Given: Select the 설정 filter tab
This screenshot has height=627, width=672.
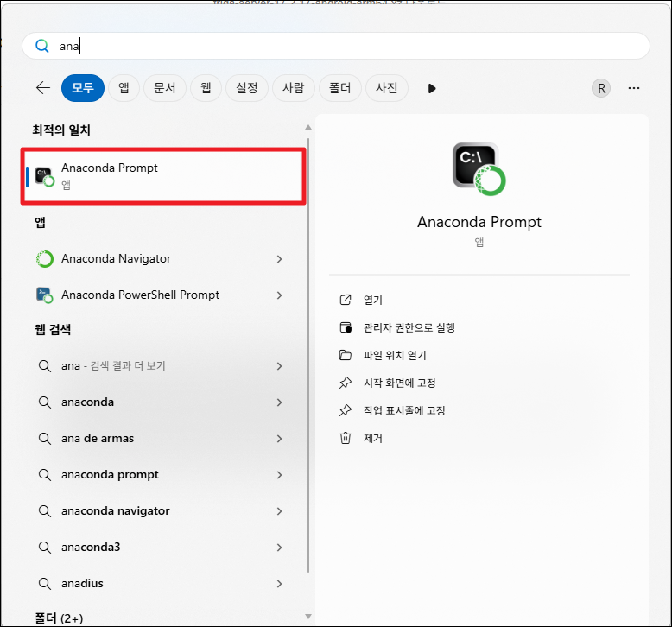Looking at the screenshot, I should click(x=247, y=88).
